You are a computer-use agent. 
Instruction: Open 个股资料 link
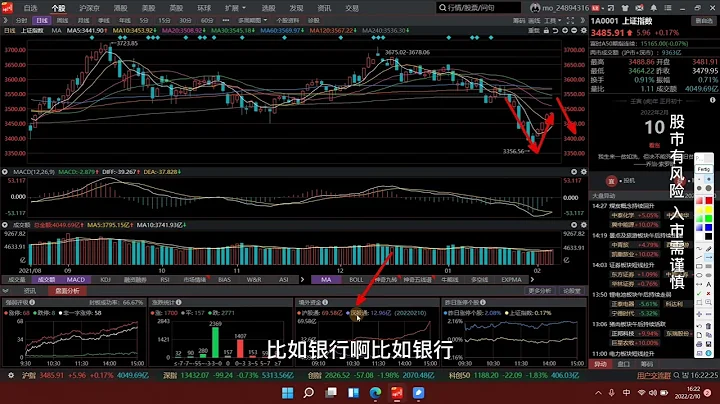coord(287,20)
